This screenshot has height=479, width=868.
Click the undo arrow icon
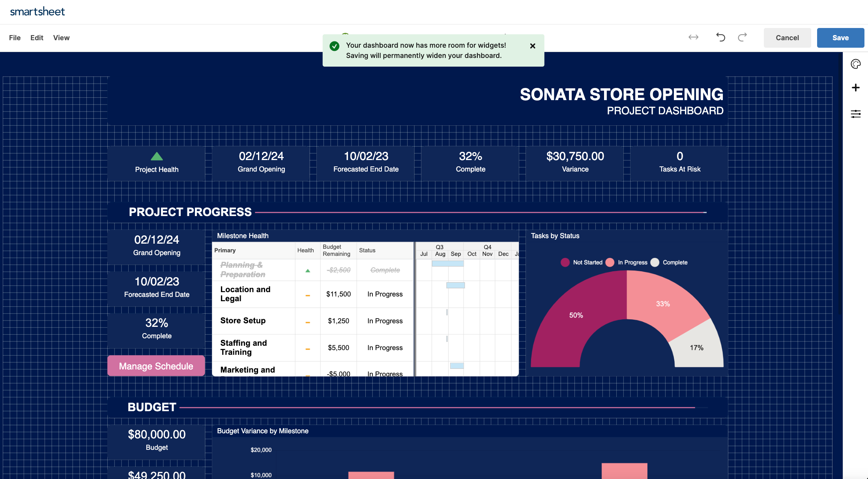720,37
